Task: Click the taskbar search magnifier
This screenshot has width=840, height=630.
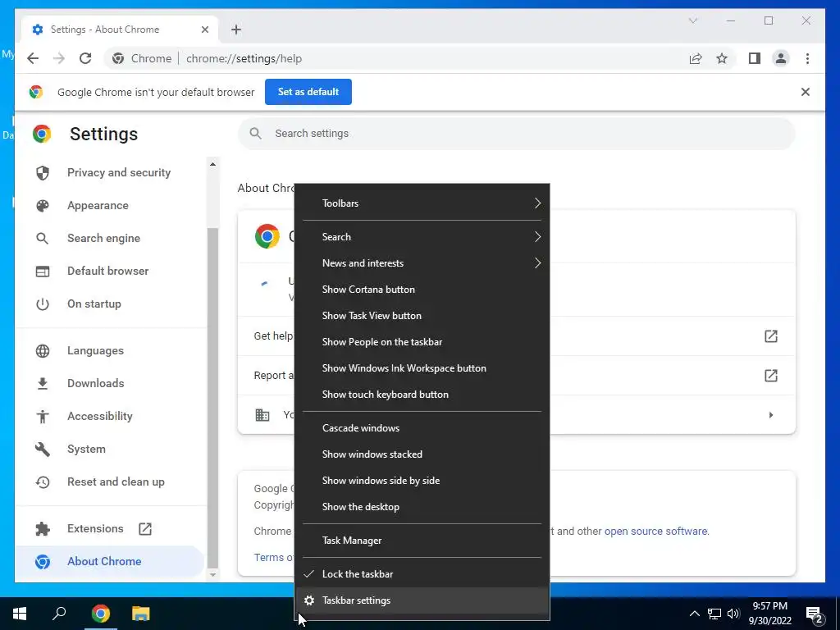Action: coord(59,614)
